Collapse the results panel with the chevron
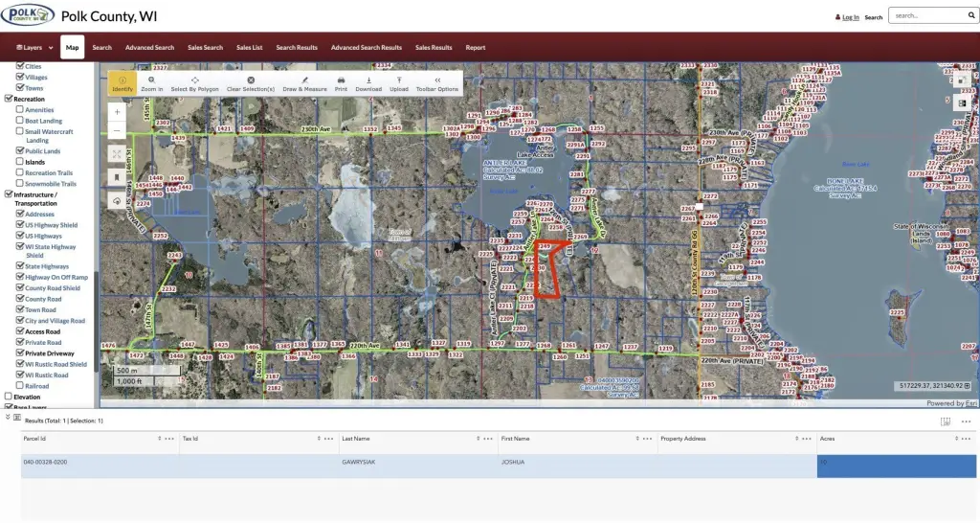Viewport: 980px width, 523px height. coord(9,418)
